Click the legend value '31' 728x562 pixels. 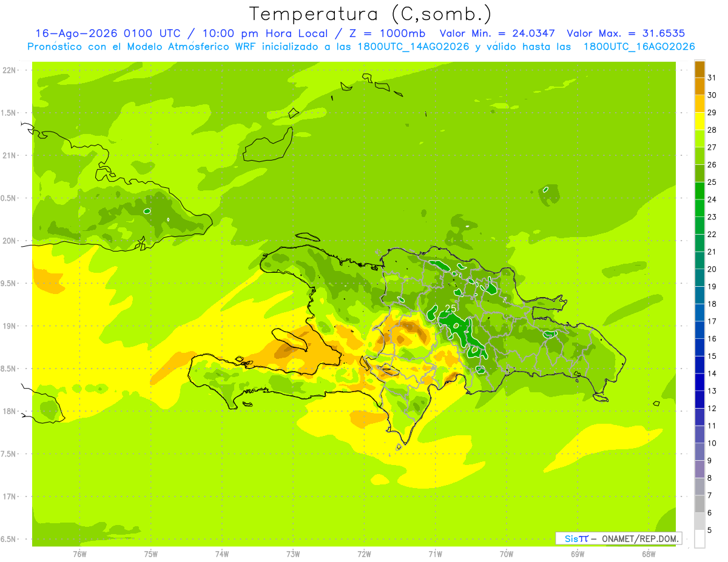[712, 78]
